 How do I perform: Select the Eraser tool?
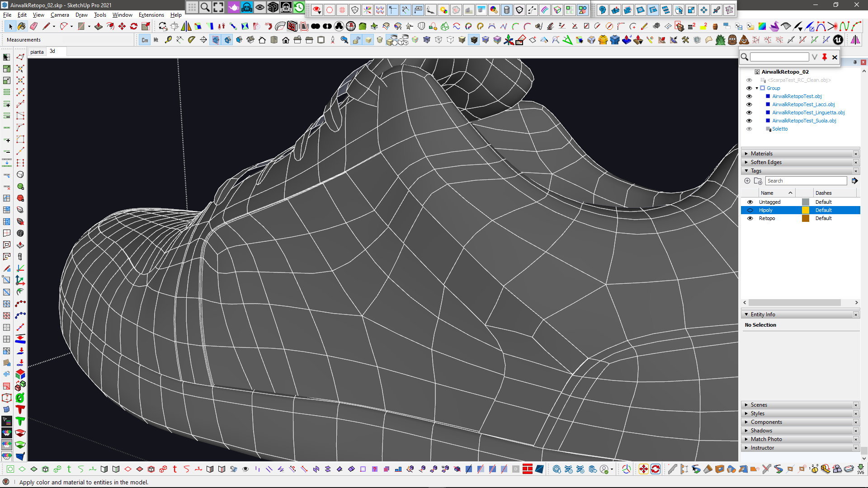tap(34, 27)
